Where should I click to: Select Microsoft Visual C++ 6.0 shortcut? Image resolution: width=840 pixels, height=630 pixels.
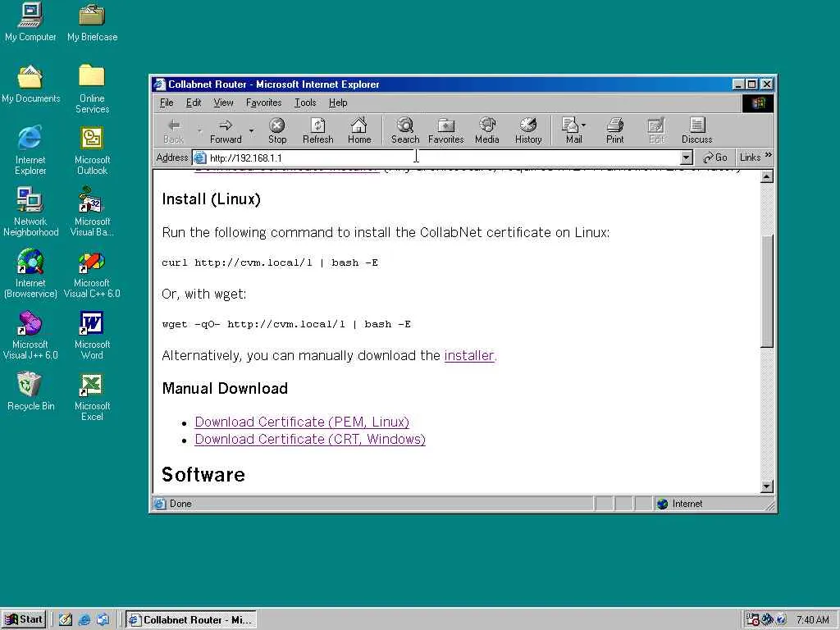pyautogui.click(x=92, y=274)
